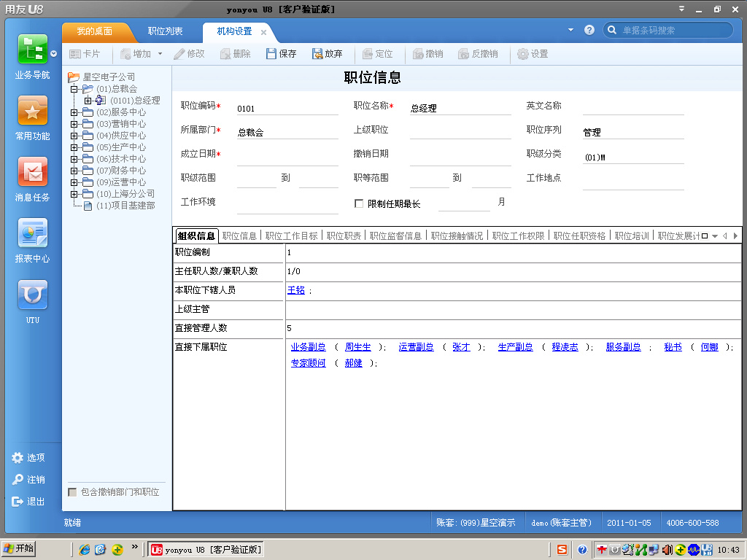
Task: Open the 报表中心 report icon
Action: tap(32, 233)
